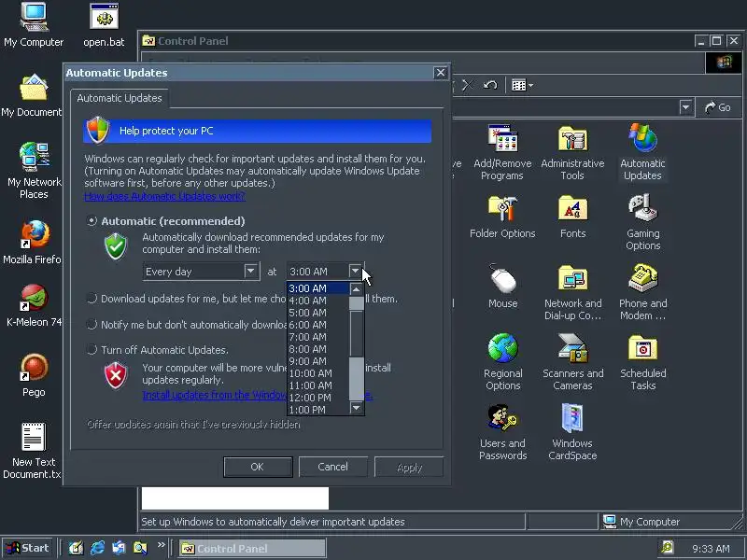Viewport: 747px width, 560px height.
Task: Select Mozilla Firefox desktop shortcut
Action: click(33, 242)
